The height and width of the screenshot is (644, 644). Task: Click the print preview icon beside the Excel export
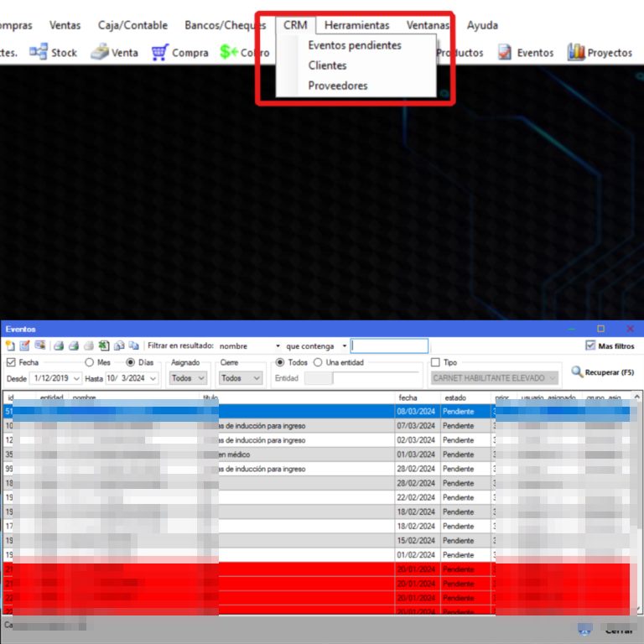click(x=119, y=345)
